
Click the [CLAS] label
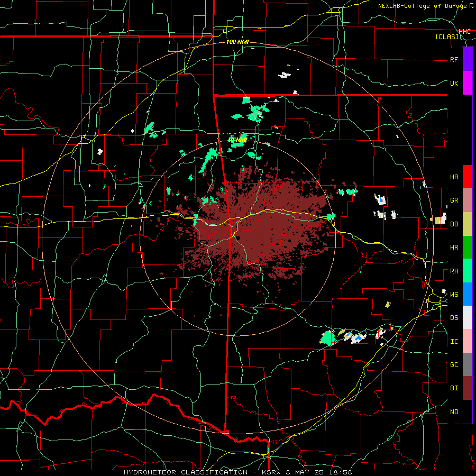[x=447, y=37]
